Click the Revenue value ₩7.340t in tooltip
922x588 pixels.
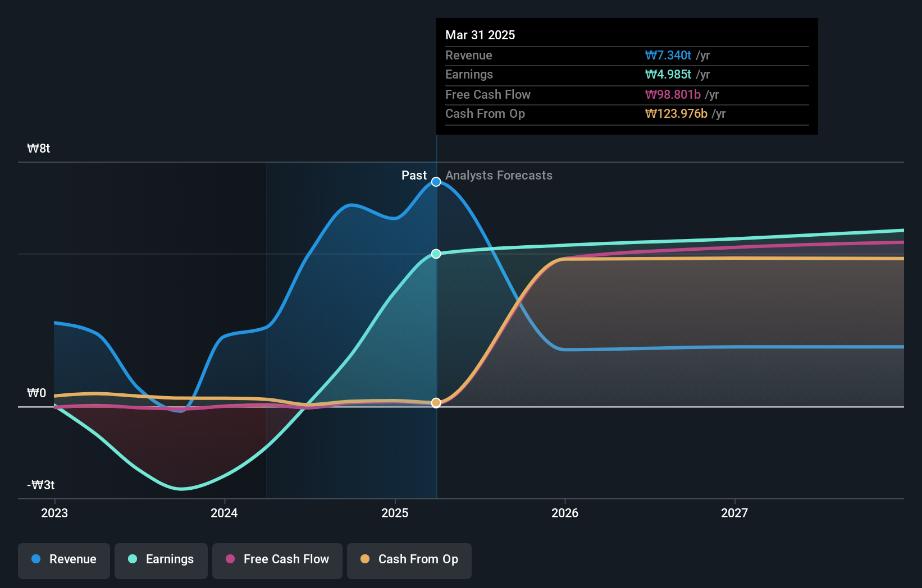(x=668, y=56)
